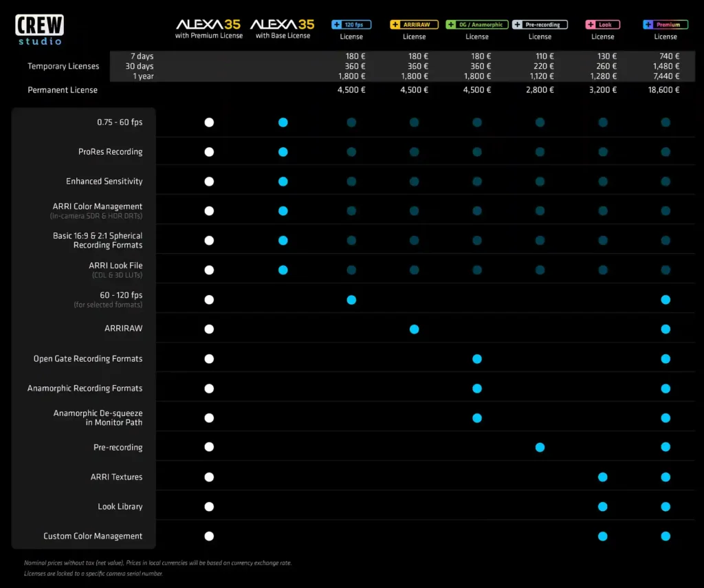Click the 4,500 € permanent ARRIRAW License price
Image resolution: width=704 pixels, height=588 pixels.
pyautogui.click(x=414, y=90)
